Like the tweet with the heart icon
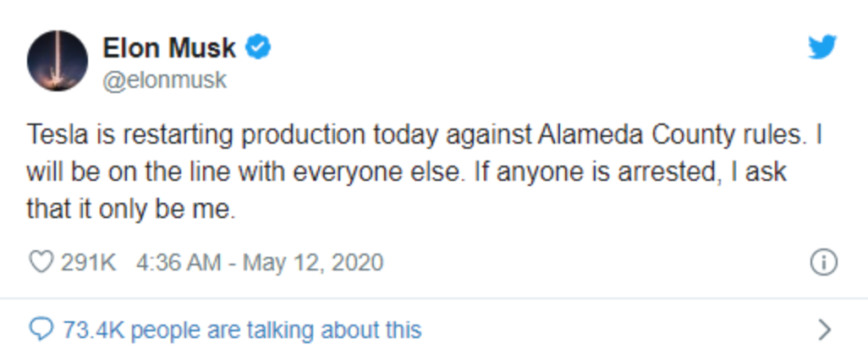The image size is (868, 355). pos(41,261)
